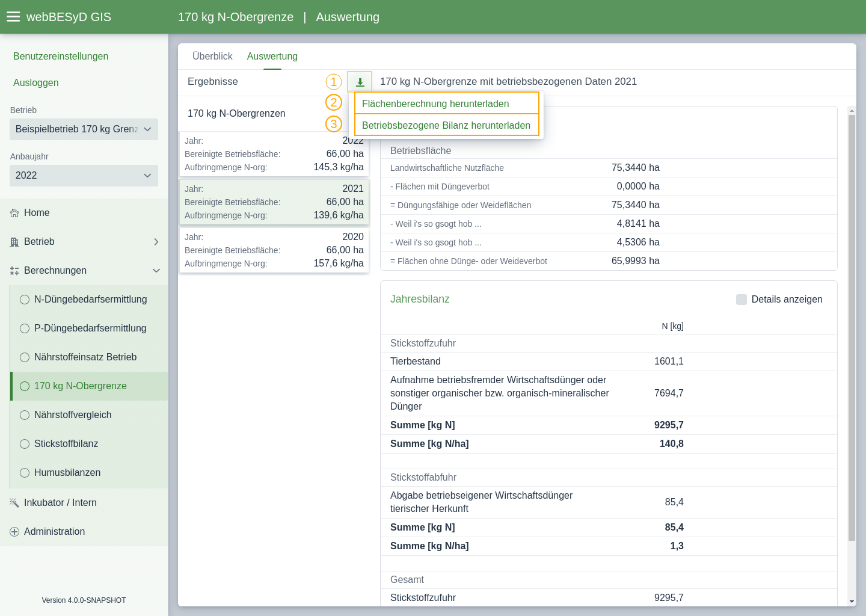Viewport: 866px width, 616px height.
Task: Click the webBESyD GIS title
Action: click(69, 17)
